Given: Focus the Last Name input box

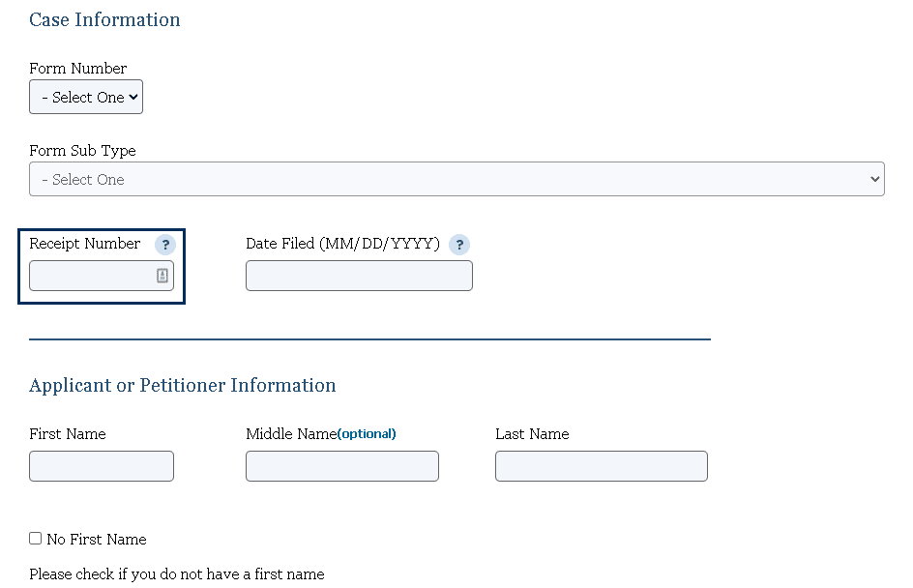Looking at the screenshot, I should coord(602,466).
